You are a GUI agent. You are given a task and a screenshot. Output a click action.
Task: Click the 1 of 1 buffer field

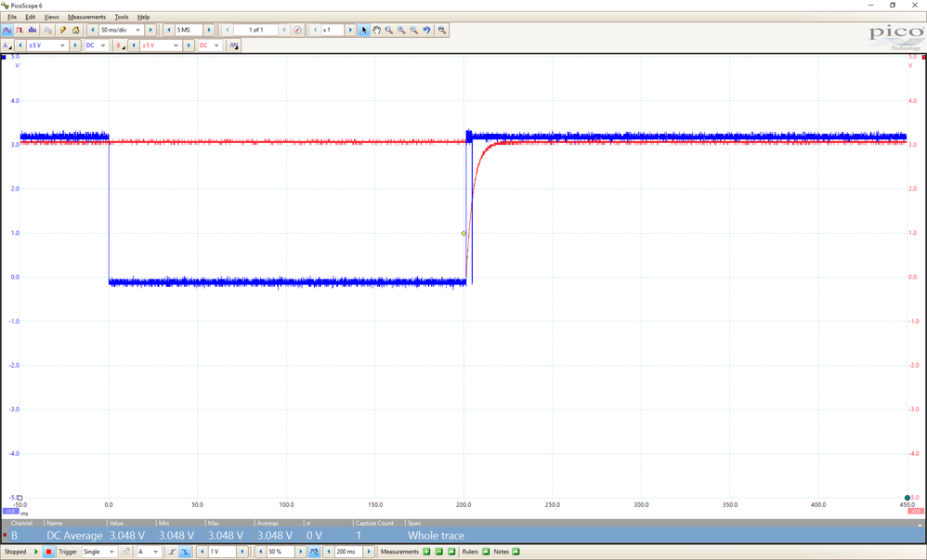click(x=255, y=30)
